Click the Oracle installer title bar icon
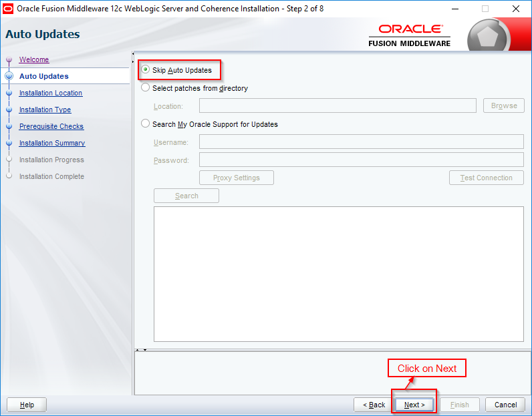The image size is (532, 416). [8, 9]
